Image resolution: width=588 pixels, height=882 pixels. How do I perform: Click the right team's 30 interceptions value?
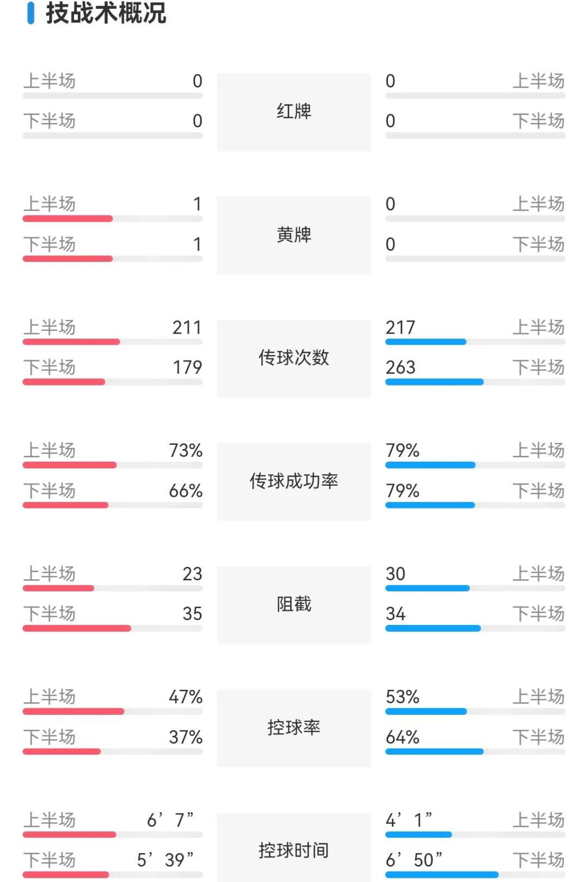point(395,574)
